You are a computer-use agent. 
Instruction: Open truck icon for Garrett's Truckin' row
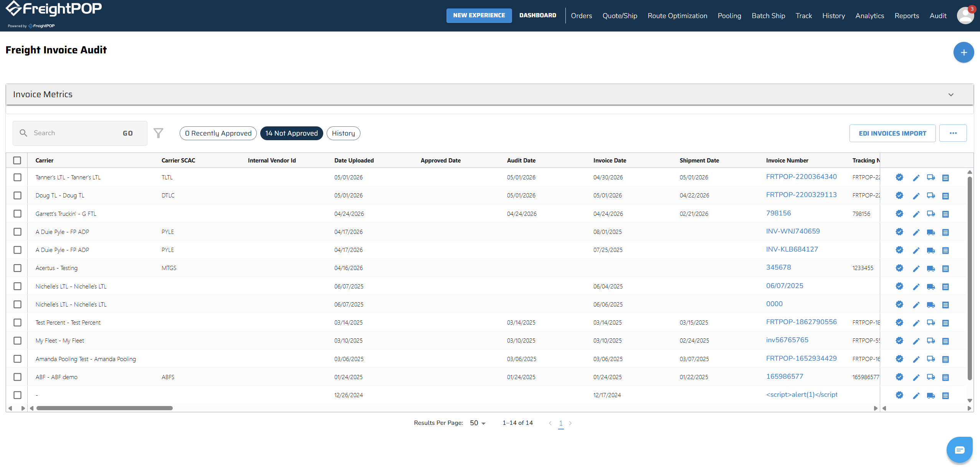[x=931, y=214]
